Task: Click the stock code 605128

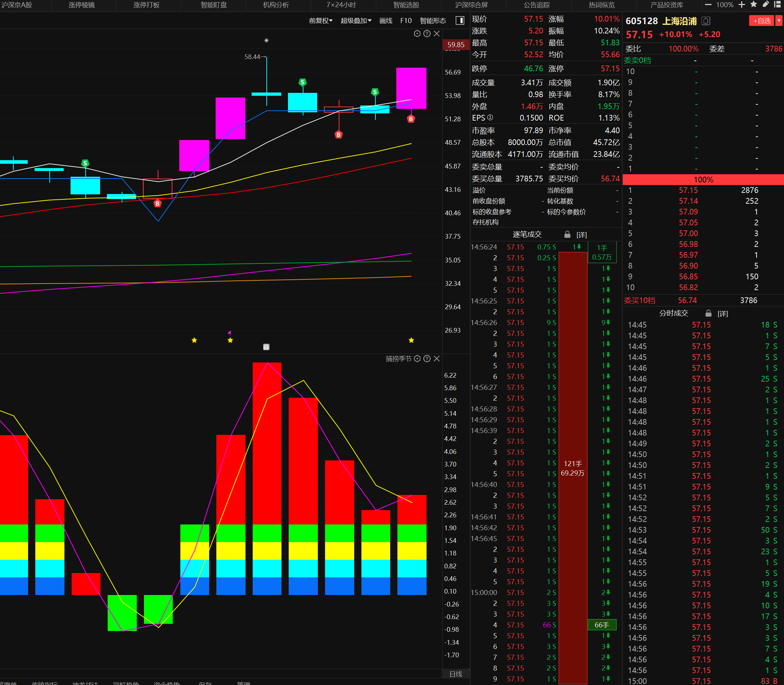Action: pos(641,21)
